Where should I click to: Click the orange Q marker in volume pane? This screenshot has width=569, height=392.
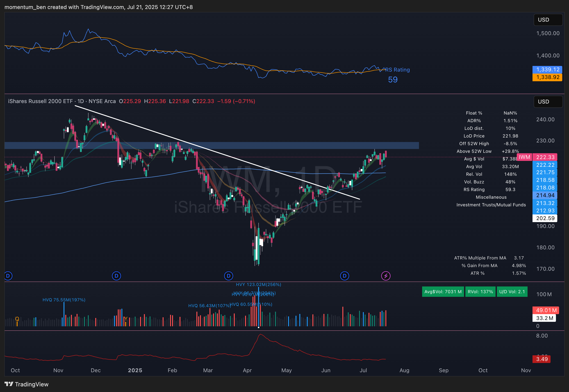17,319
